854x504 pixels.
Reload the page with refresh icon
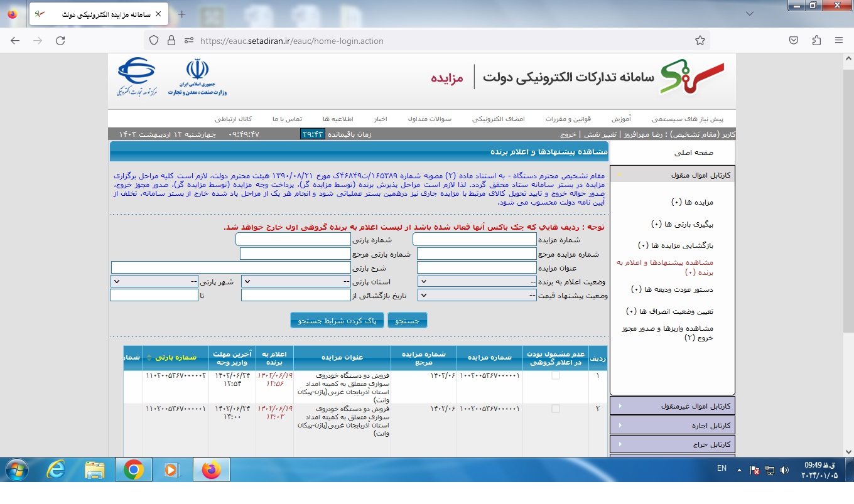[60, 41]
